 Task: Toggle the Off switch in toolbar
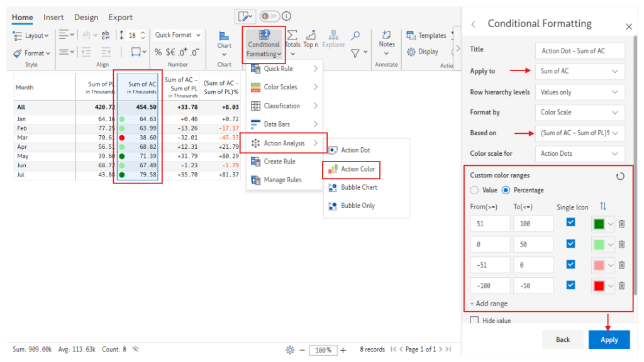[269, 16]
